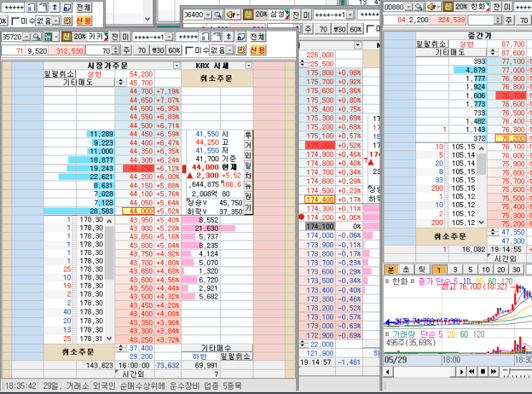Click the speaker sound icon beside code 36400
This screenshot has height=394, width=532.
click(x=233, y=14)
